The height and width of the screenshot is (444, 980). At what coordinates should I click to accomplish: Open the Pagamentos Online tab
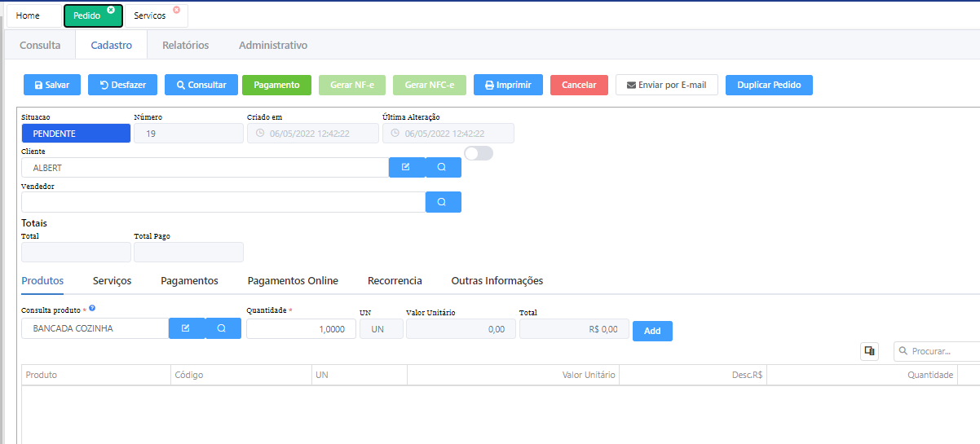(293, 280)
